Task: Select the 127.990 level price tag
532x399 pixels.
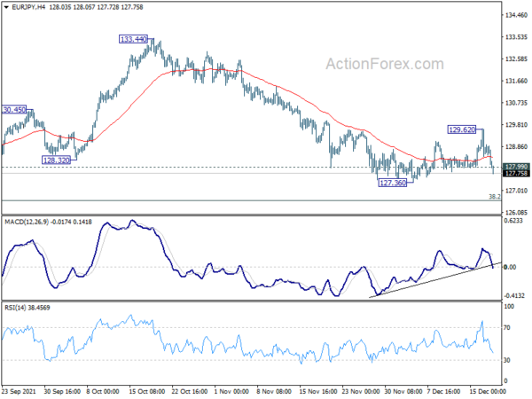Action: coord(516,167)
